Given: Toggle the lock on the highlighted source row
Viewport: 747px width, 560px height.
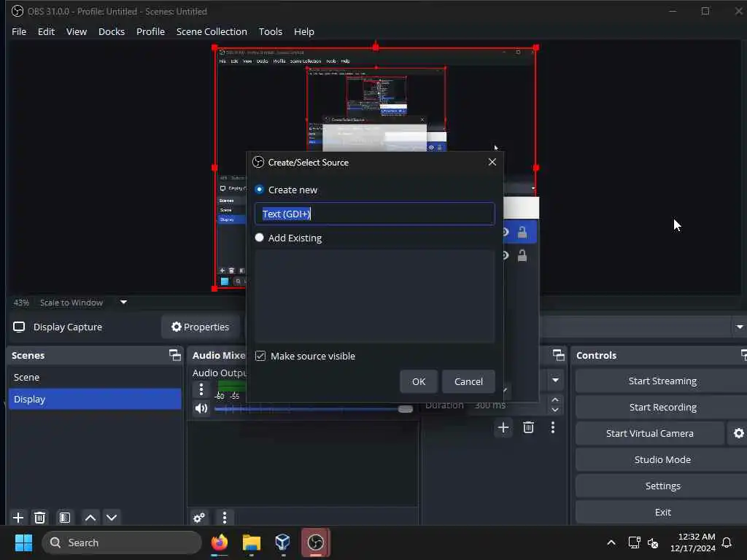Looking at the screenshot, I should (522, 232).
